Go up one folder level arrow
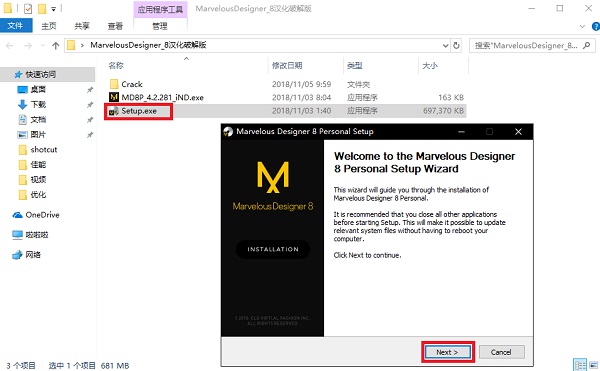The height and width of the screenshot is (371, 600). pos(55,46)
